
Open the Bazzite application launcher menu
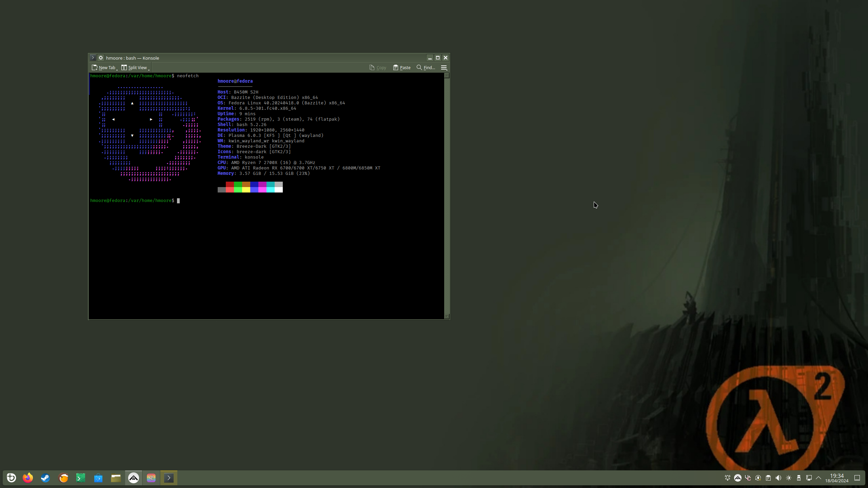tap(11, 478)
